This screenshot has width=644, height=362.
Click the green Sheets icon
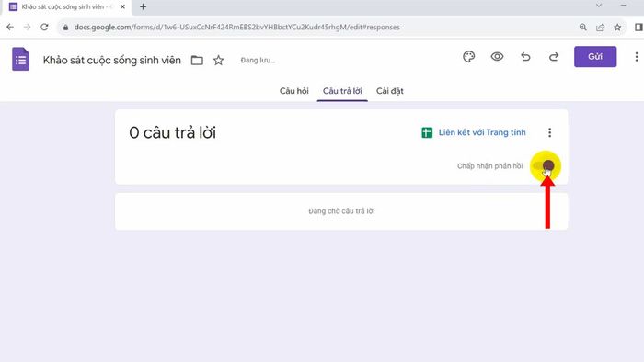pyautogui.click(x=427, y=132)
